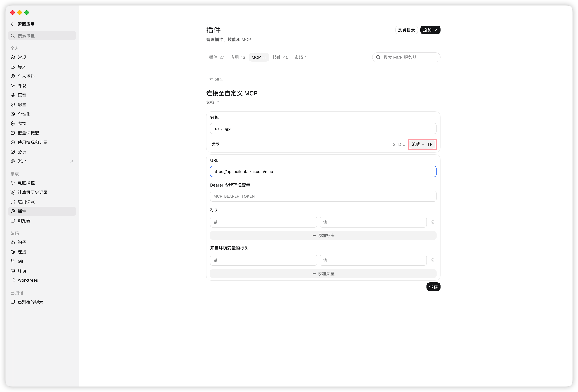This screenshot has height=392, width=578.
Task: Click the 计算机历史记录 icon
Action: (x=13, y=192)
